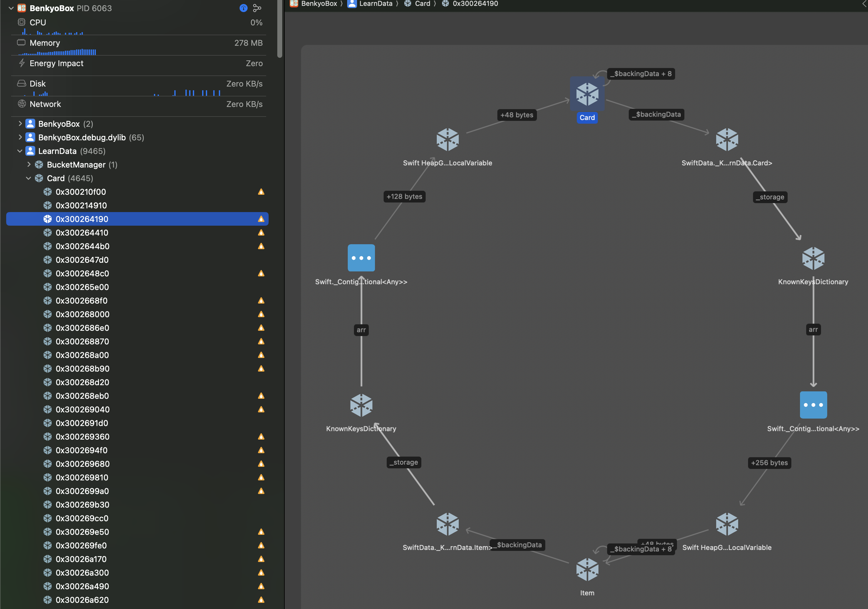This screenshot has height=609, width=868.
Task: Select SwiftData._K...rnData.Card> graph node
Action: [x=727, y=139]
